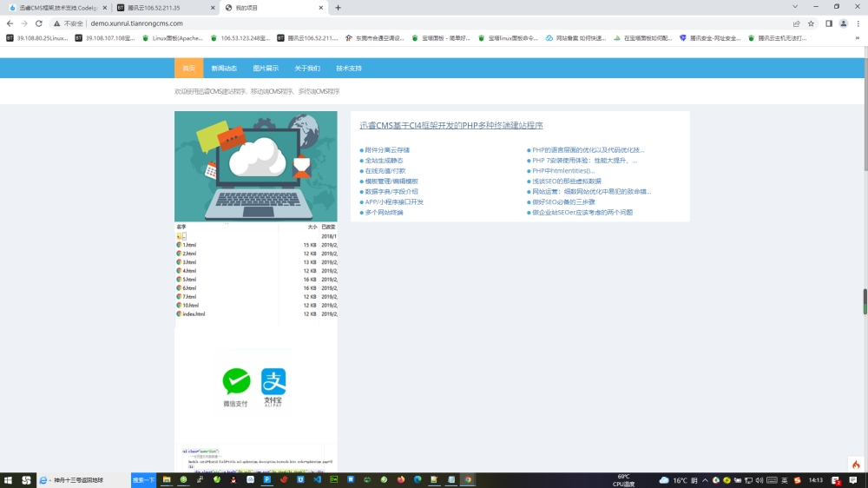Image resolution: width=868 pixels, height=488 pixels.
Task: Open a new browser tab
Action: tap(338, 8)
